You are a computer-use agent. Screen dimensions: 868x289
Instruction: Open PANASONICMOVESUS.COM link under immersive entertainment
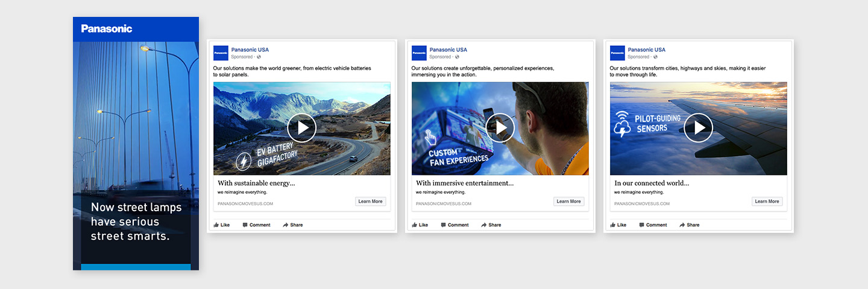pyautogui.click(x=444, y=204)
